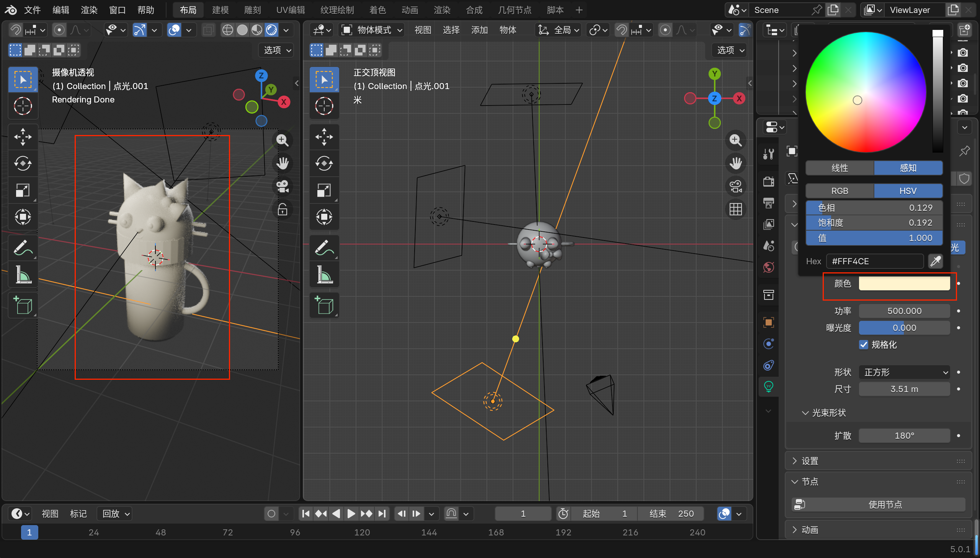The image size is (980, 558).
Task: Open the 添加 menu in viewport header
Action: point(479,30)
